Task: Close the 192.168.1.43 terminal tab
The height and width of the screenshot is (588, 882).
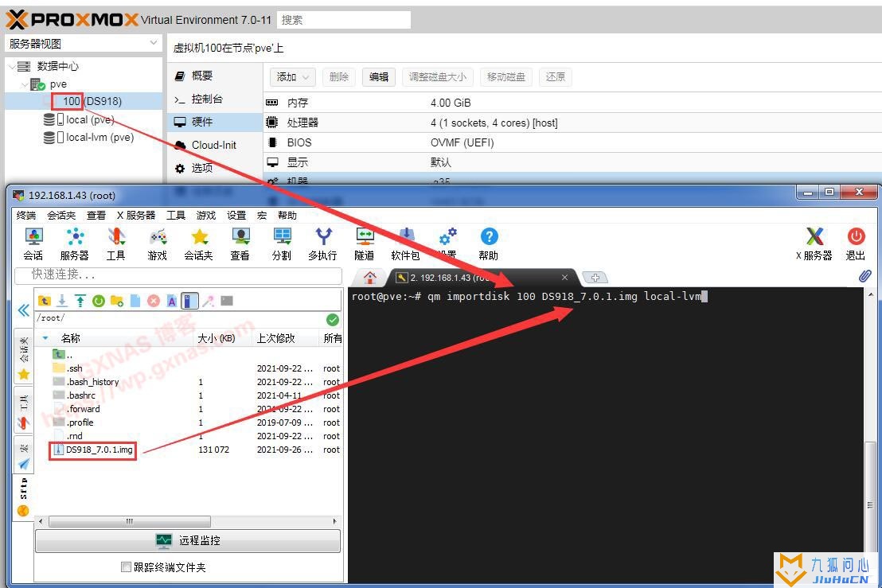Action: click(x=564, y=277)
